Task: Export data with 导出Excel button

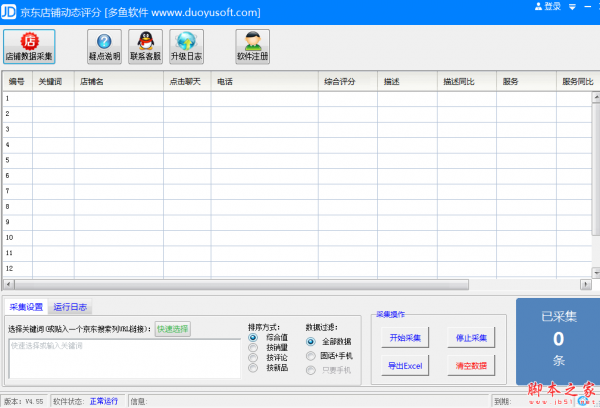Action: (x=405, y=366)
